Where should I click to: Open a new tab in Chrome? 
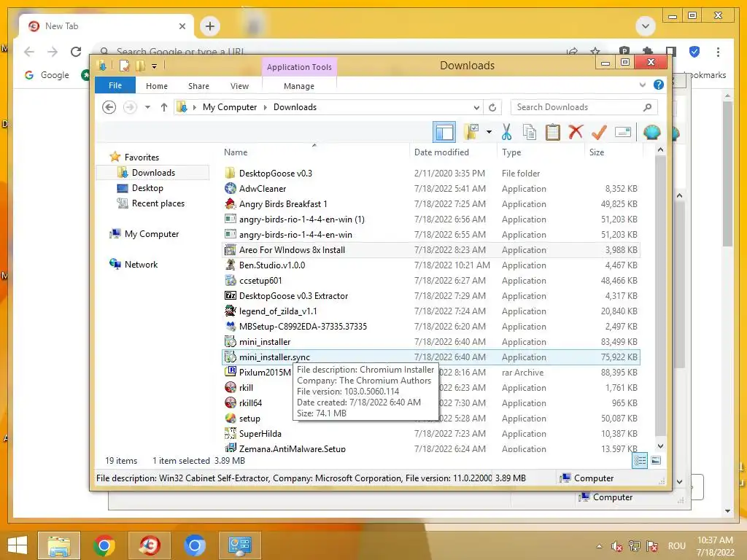pos(210,26)
